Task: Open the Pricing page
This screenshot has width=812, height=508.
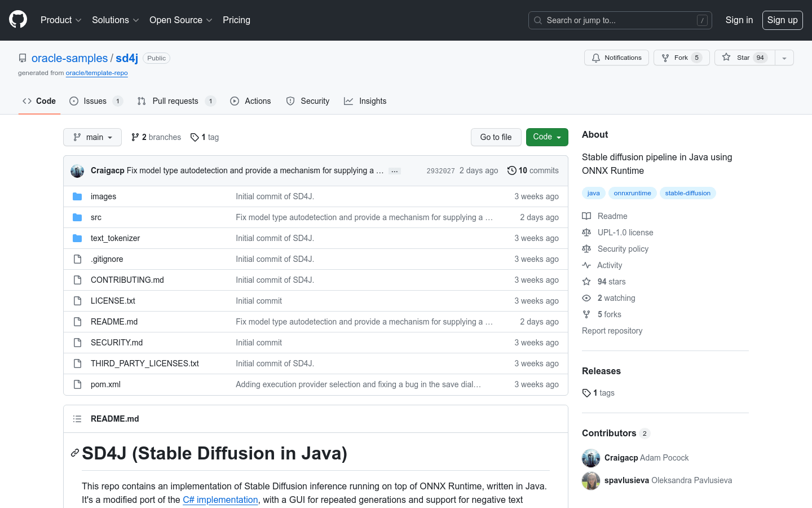Action: point(236,20)
